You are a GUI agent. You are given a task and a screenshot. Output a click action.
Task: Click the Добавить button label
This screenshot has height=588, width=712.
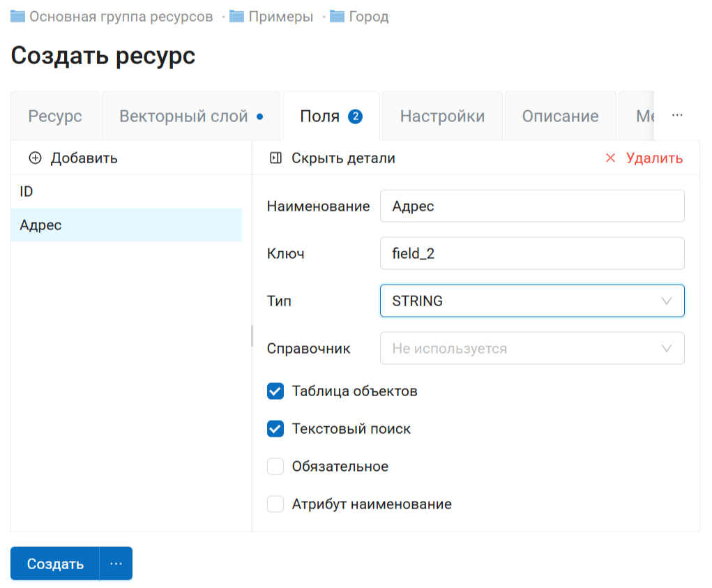tap(84, 158)
